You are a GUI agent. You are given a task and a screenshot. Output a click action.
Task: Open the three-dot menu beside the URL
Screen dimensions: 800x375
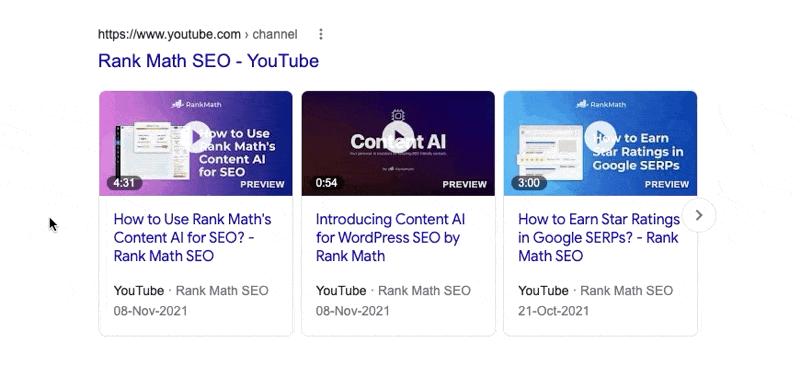tap(320, 34)
